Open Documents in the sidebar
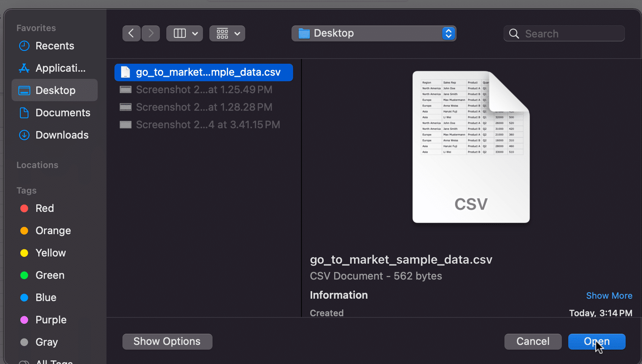 tap(55, 113)
